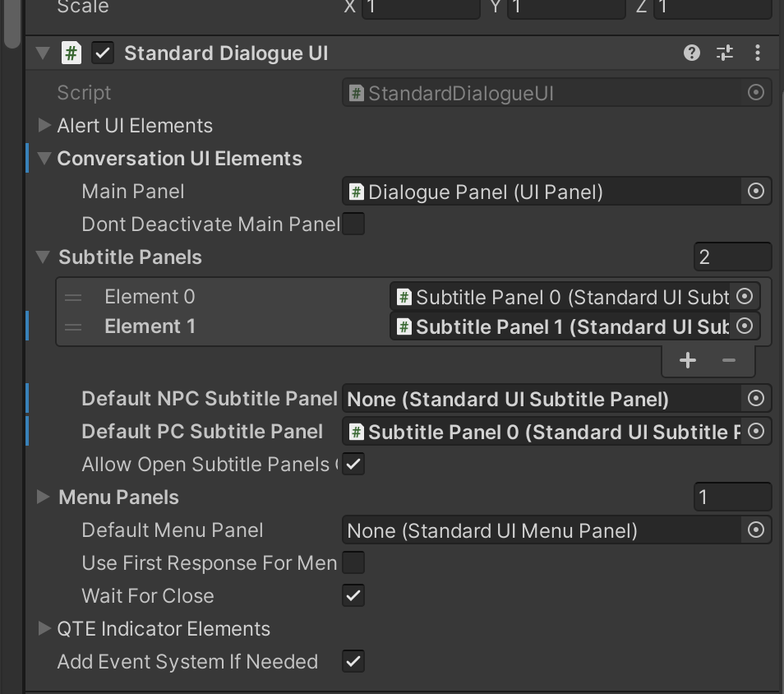
Task: Open object picker for Element 1
Action: [x=745, y=326]
